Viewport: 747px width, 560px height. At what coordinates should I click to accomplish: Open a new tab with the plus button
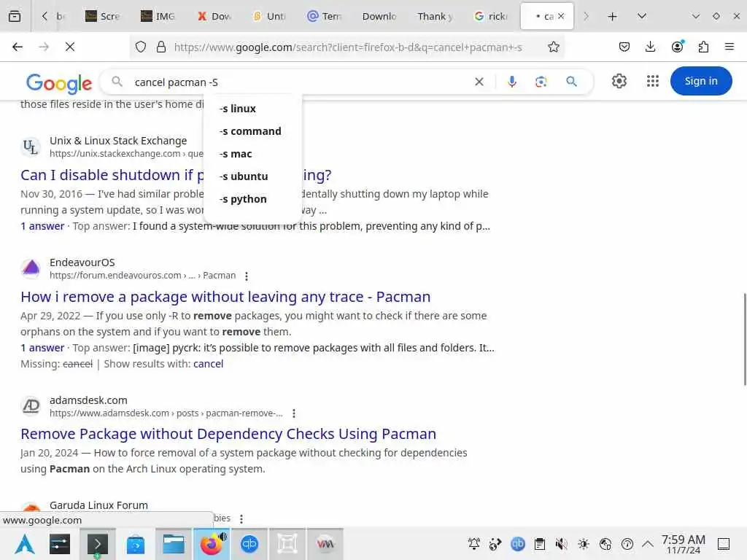point(612,16)
